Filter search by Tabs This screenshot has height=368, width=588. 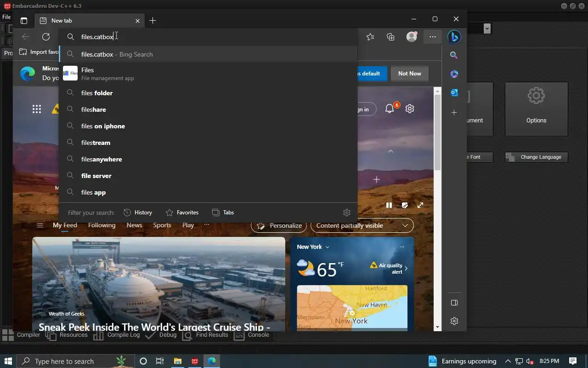[x=223, y=213]
